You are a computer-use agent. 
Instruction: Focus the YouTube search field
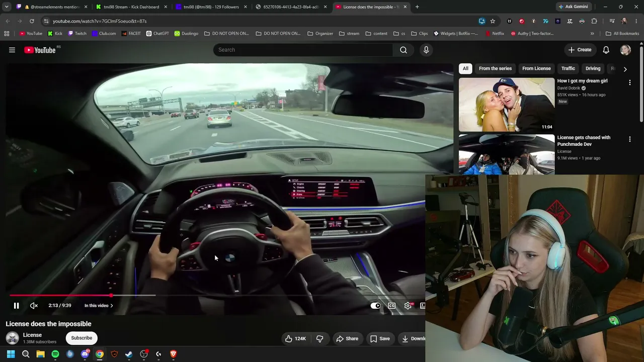(303, 50)
